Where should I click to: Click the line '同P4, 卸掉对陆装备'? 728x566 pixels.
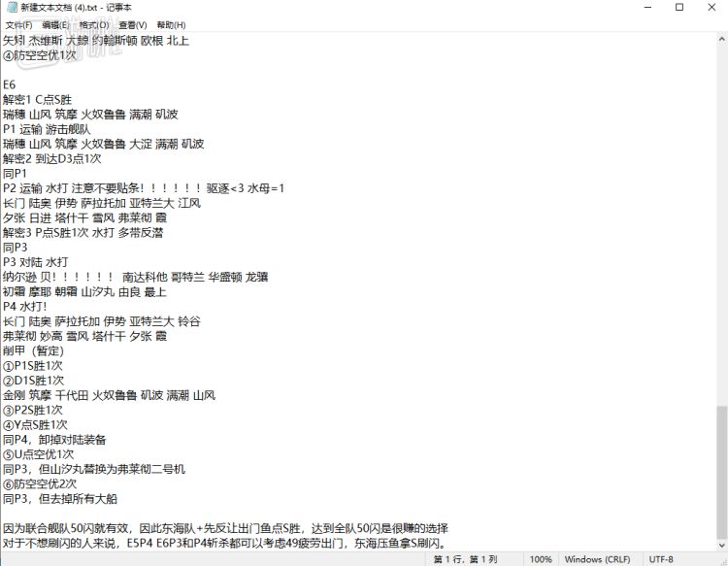point(54,440)
